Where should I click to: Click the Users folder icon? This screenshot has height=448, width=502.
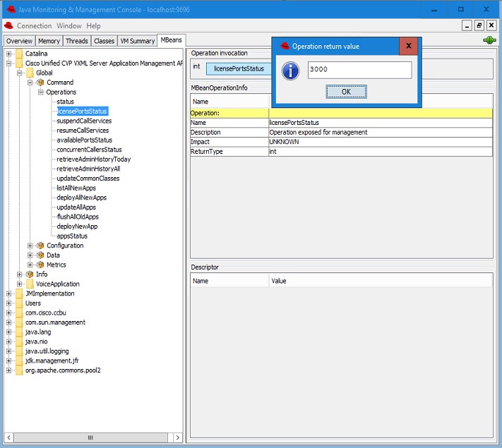(x=19, y=303)
